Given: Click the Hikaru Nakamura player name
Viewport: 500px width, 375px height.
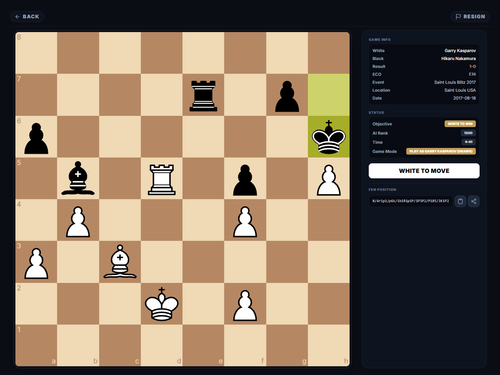Looking at the screenshot, I should [458, 59].
